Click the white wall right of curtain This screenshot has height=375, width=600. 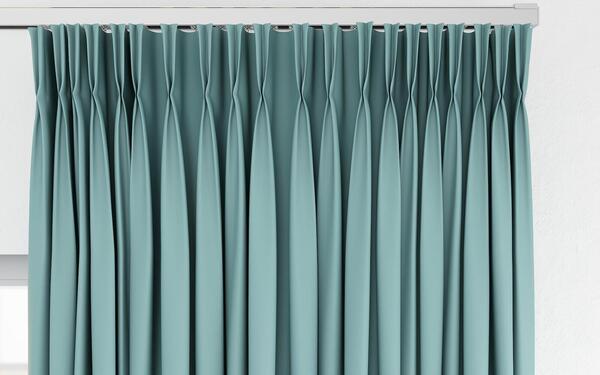[567, 191]
